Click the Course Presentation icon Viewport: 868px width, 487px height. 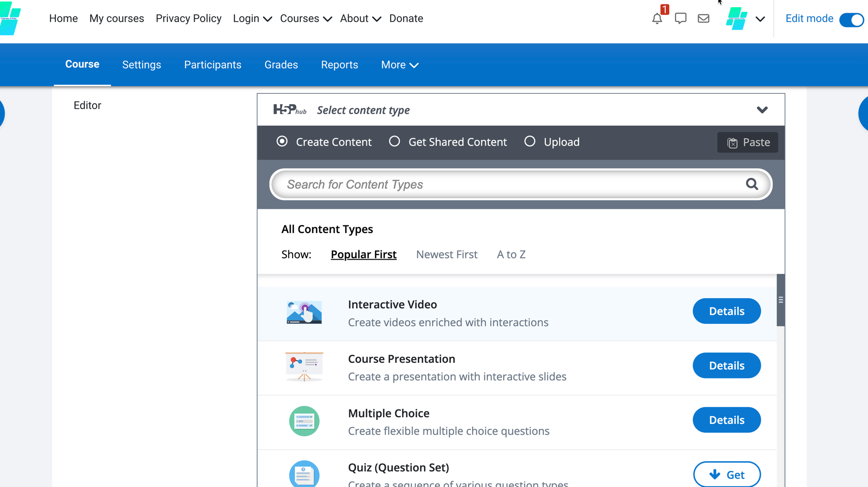click(x=304, y=367)
